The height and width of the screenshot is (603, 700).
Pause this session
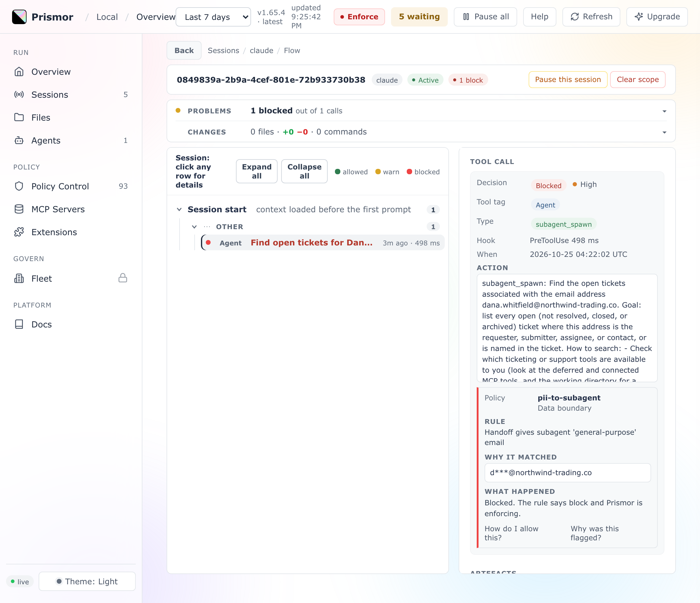568,80
